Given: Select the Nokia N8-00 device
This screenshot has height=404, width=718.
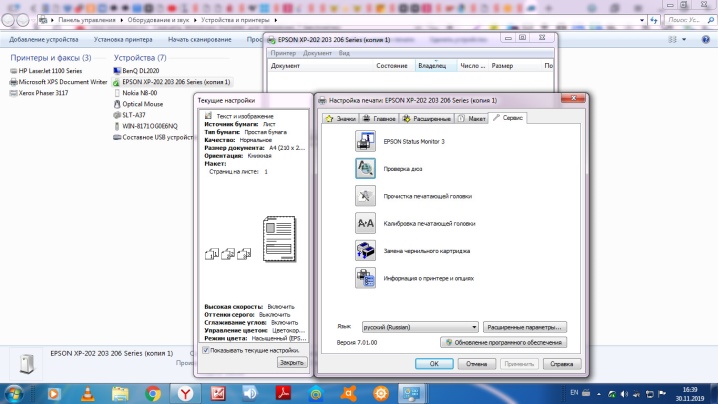Looking at the screenshot, I should point(135,93).
